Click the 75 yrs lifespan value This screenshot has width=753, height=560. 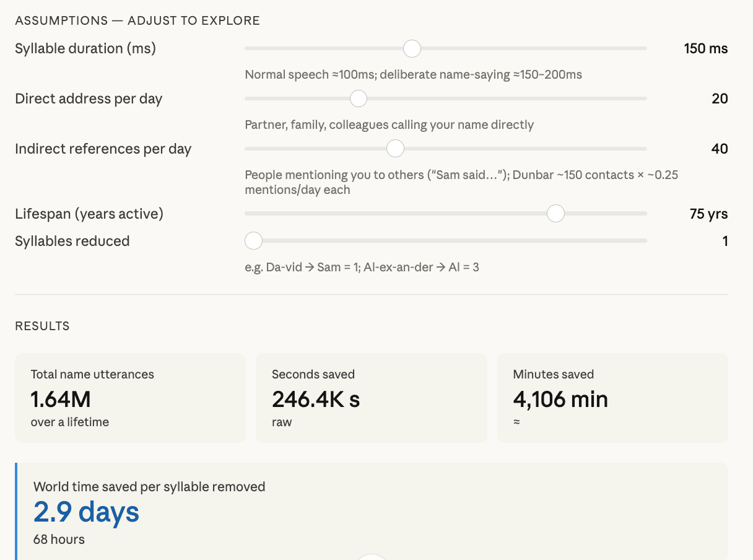pos(708,214)
